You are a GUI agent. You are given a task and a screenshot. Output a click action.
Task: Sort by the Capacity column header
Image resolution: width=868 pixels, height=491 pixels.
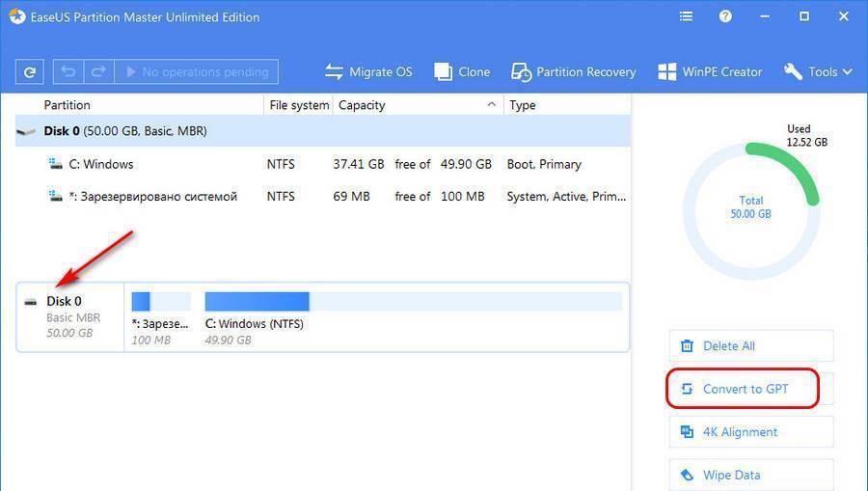click(x=362, y=105)
